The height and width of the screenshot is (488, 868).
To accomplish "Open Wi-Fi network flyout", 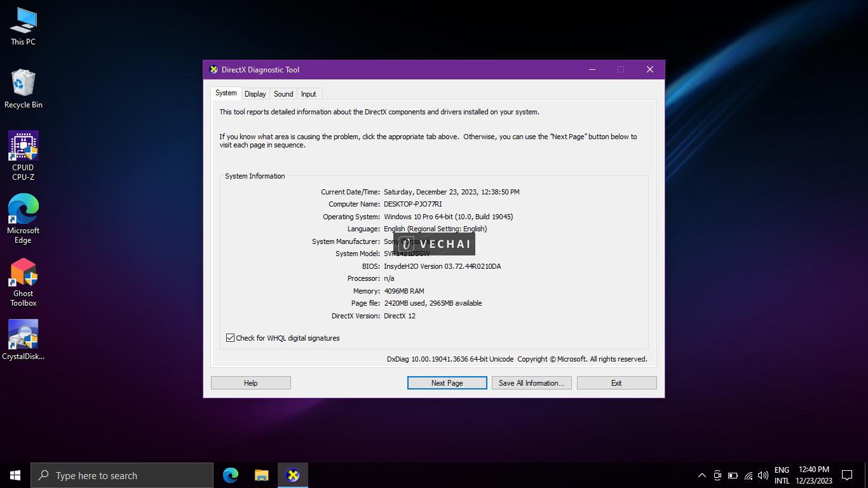I will coord(748,475).
